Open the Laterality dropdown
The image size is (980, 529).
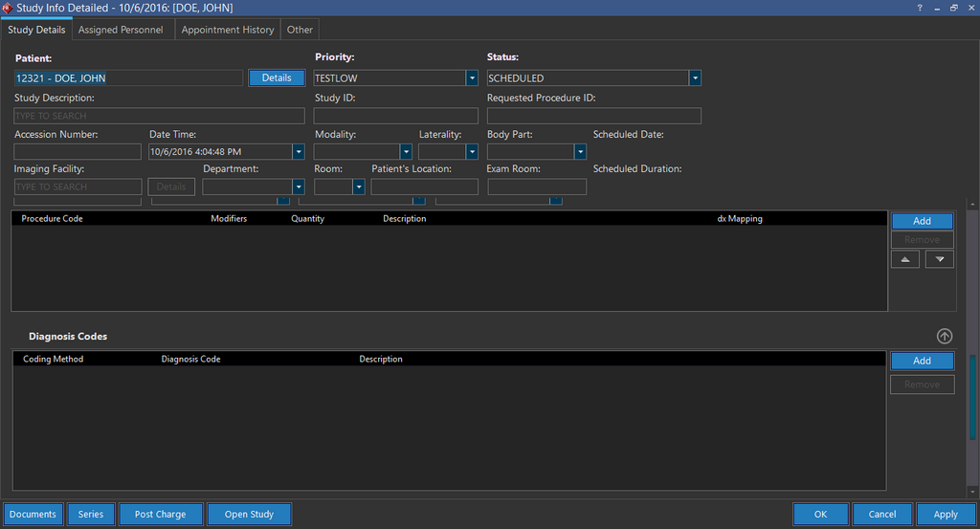click(x=472, y=151)
